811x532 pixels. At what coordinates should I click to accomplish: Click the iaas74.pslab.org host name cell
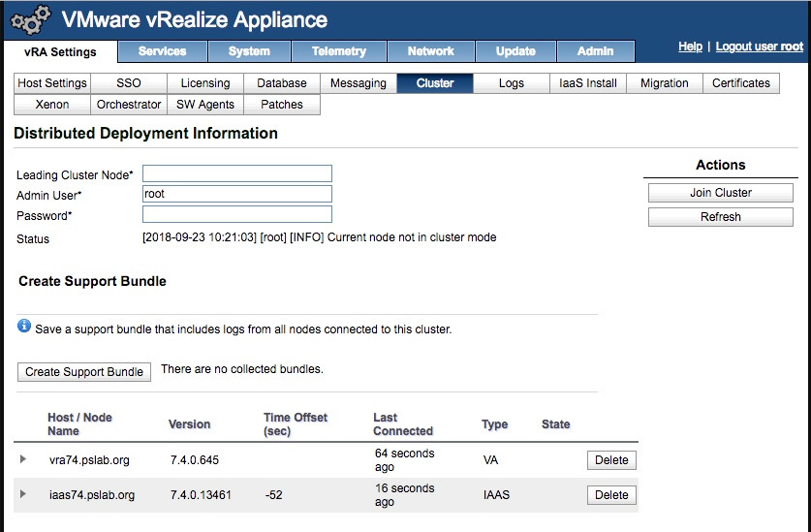click(x=92, y=495)
